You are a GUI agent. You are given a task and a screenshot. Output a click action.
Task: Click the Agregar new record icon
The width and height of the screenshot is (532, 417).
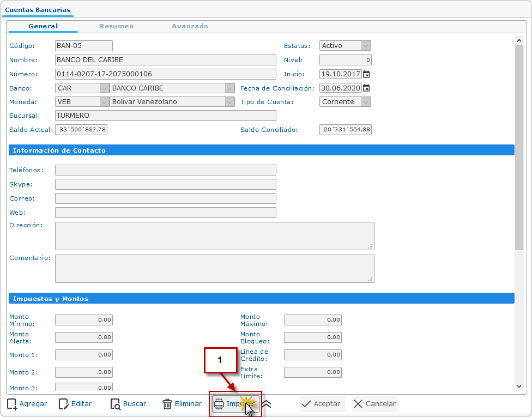coord(12,404)
